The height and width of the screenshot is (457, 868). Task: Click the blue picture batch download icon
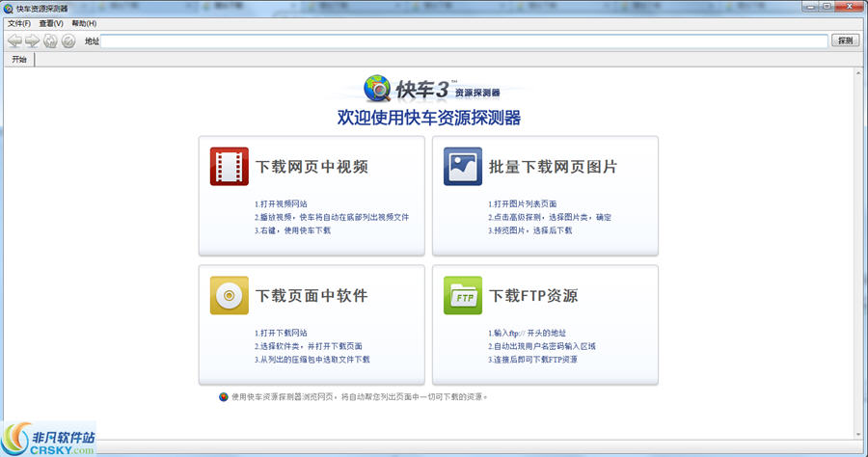(x=463, y=166)
